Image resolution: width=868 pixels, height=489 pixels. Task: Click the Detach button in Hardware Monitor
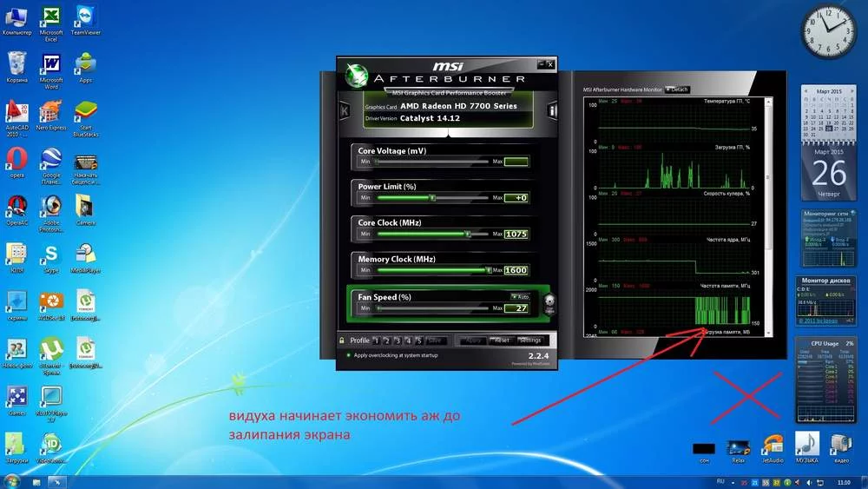(x=678, y=89)
